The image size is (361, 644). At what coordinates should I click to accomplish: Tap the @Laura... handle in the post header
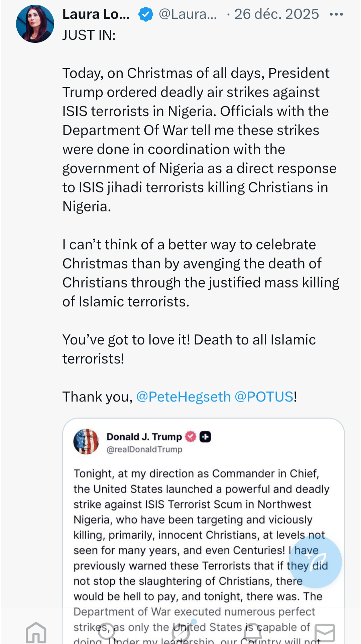pos(188,14)
